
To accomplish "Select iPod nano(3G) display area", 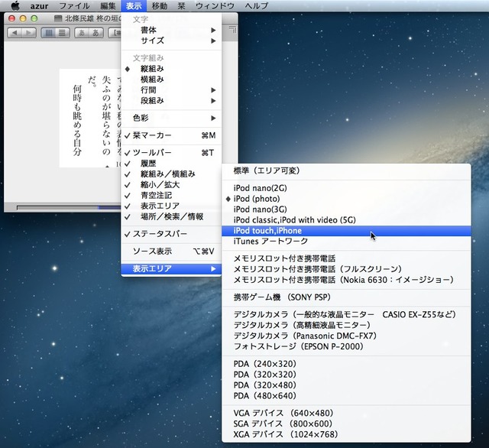I will 346,209.
